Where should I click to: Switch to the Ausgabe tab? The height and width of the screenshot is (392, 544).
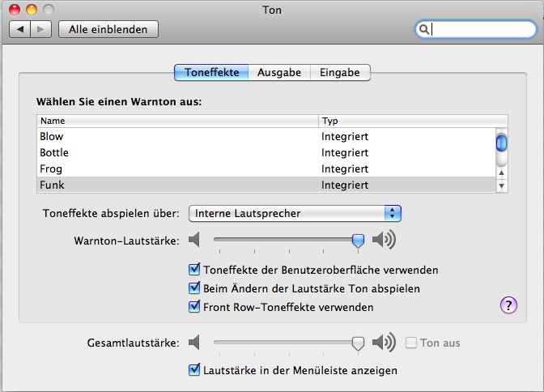279,73
